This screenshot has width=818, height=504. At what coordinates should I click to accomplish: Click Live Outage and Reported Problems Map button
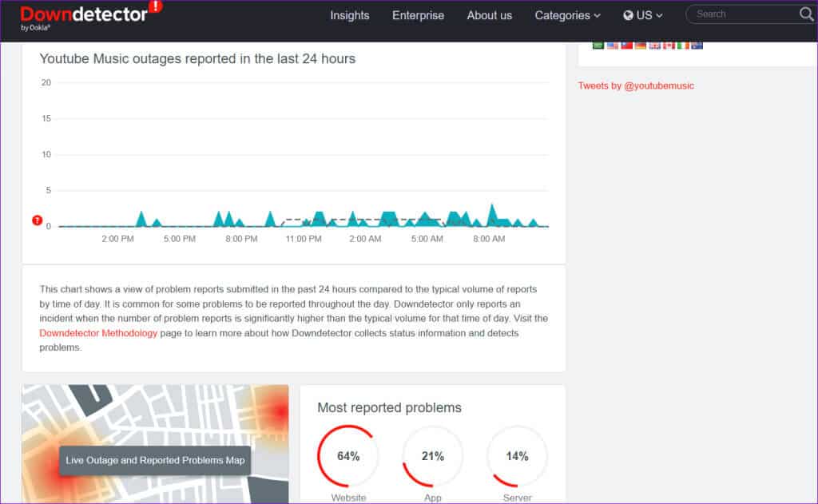[x=155, y=460]
